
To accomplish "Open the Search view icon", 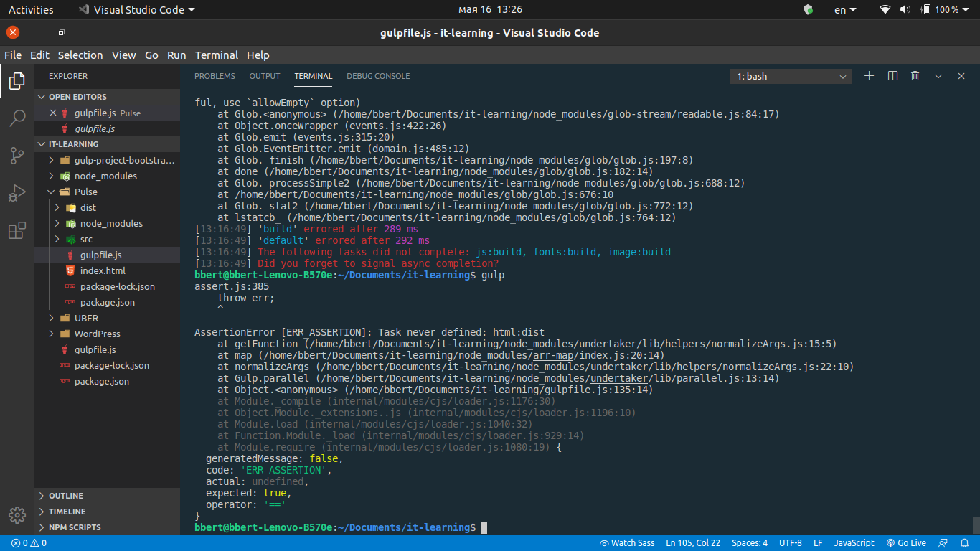I will click(17, 118).
